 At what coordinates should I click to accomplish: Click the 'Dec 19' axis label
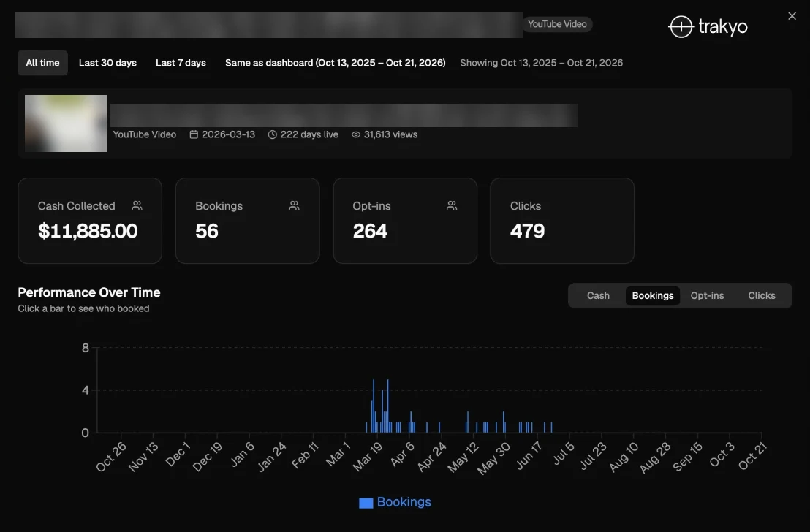pyautogui.click(x=207, y=457)
